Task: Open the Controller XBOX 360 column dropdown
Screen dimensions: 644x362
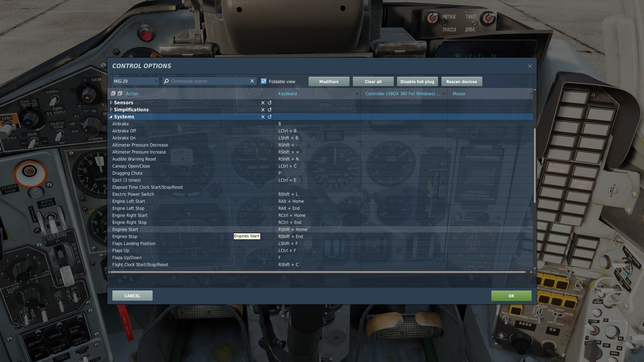Action: (444, 94)
